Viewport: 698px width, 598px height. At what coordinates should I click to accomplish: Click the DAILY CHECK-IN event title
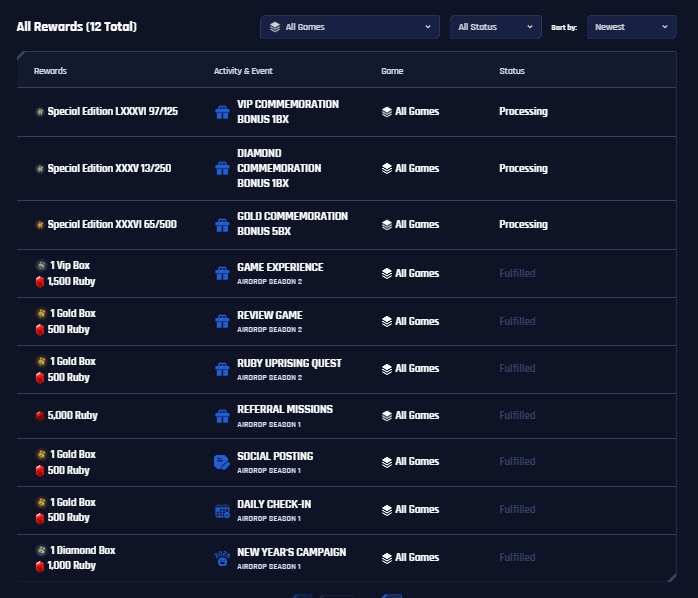pyautogui.click(x=274, y=504)
